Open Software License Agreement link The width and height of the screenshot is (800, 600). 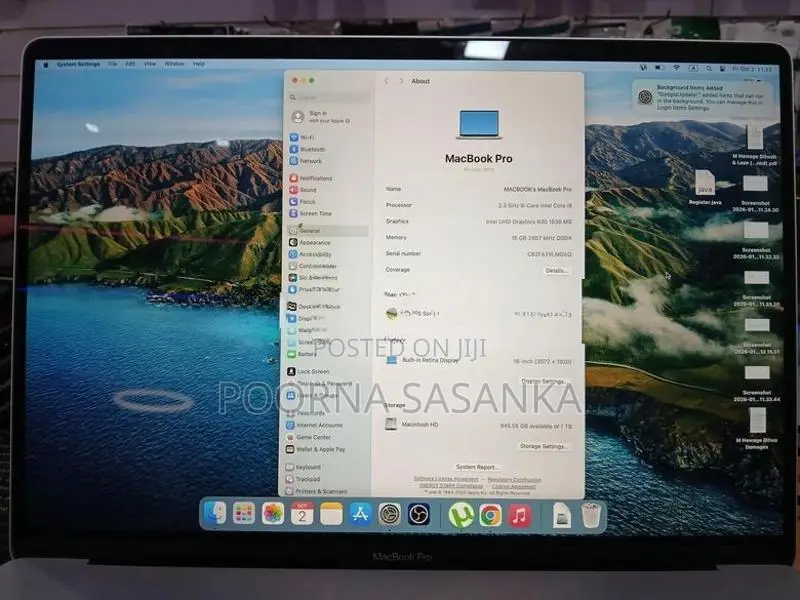click(x=446, y=479)
